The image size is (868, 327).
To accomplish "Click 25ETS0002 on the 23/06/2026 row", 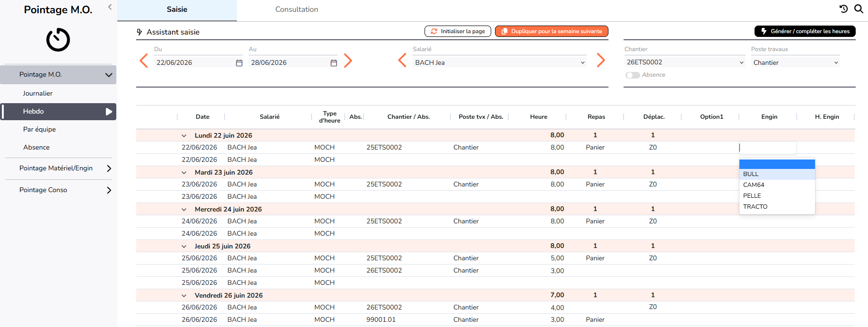I will (x=384, y=185).
